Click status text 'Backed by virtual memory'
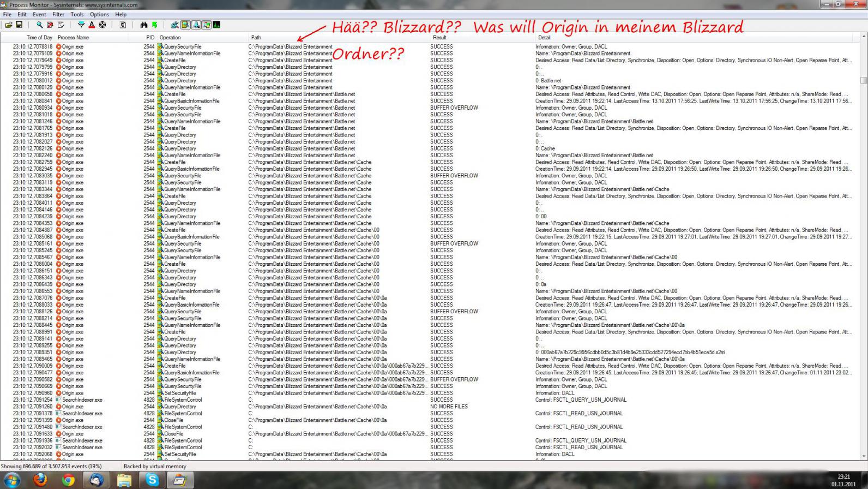Screen dimensions: 868x489 point(155,466)
